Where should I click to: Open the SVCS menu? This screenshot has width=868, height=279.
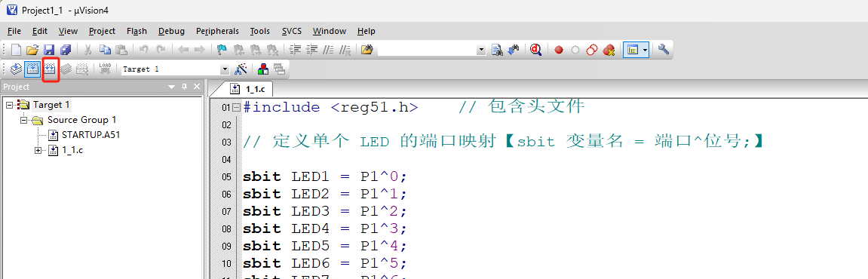click(x=292, y=31)
